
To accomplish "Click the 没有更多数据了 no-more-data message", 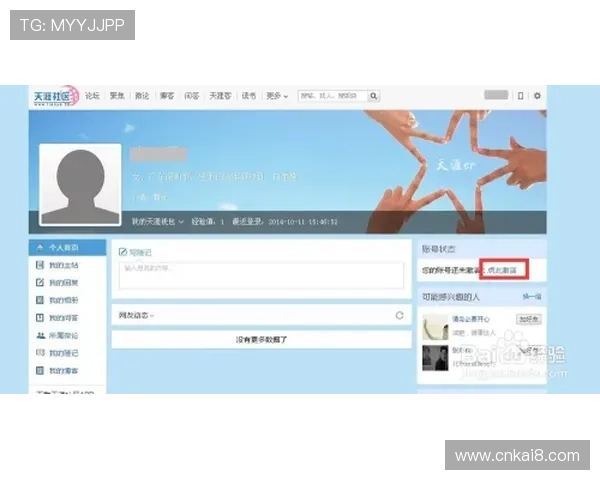I will click(x=261, y=340).
